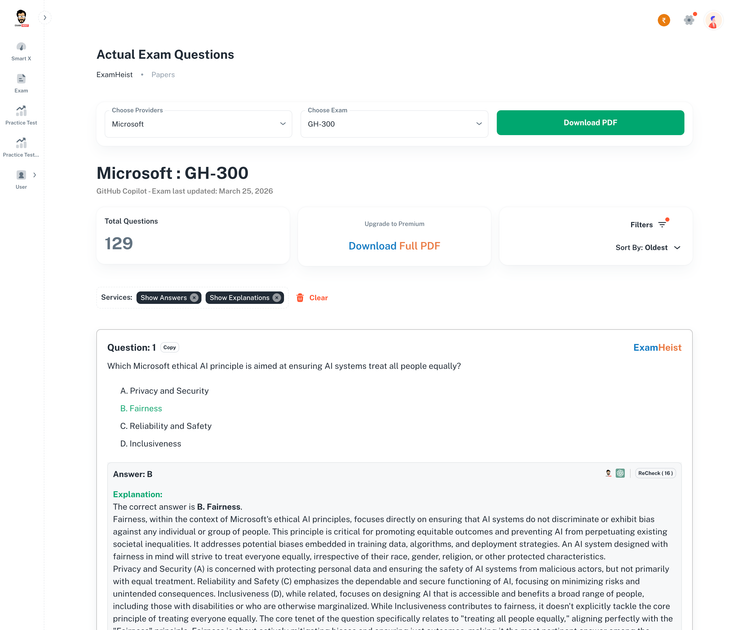Click the Filters icon
The image size is (743, 630).
(x=662, y=225)
